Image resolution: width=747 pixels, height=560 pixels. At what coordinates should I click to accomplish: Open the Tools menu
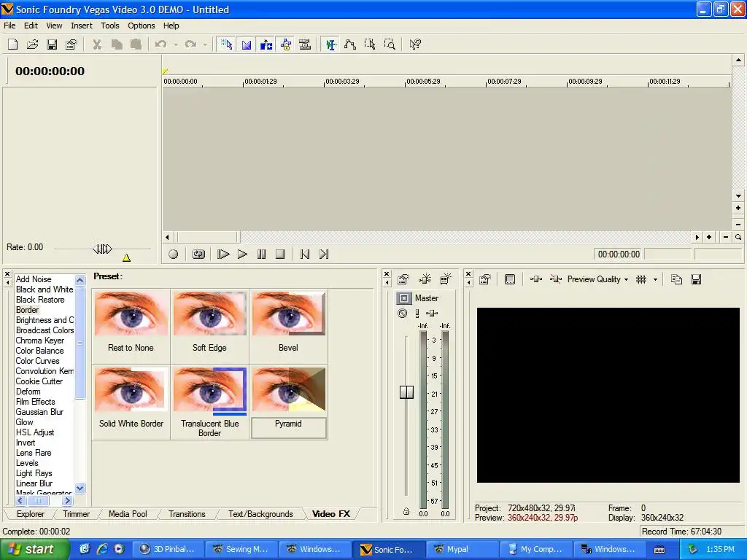(109, 26)
